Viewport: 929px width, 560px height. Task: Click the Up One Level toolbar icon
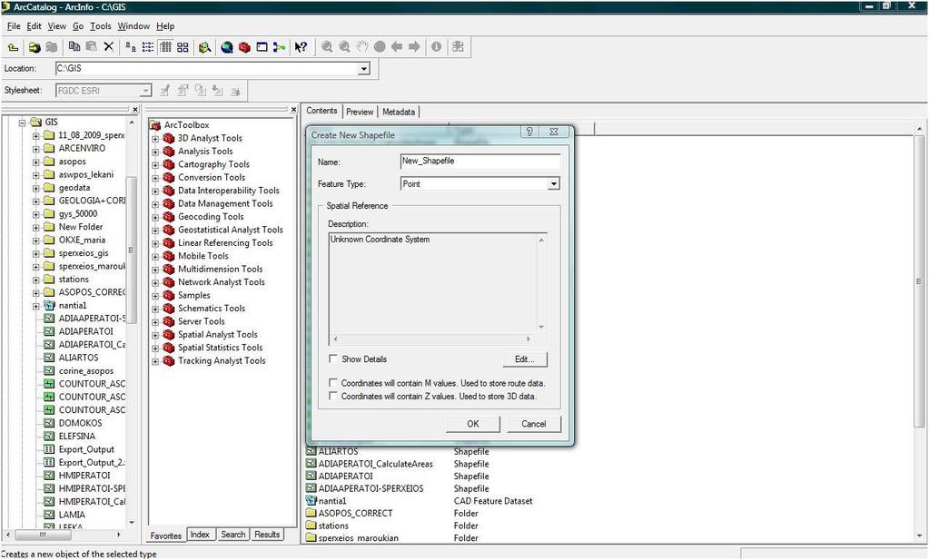coord(13,47)
